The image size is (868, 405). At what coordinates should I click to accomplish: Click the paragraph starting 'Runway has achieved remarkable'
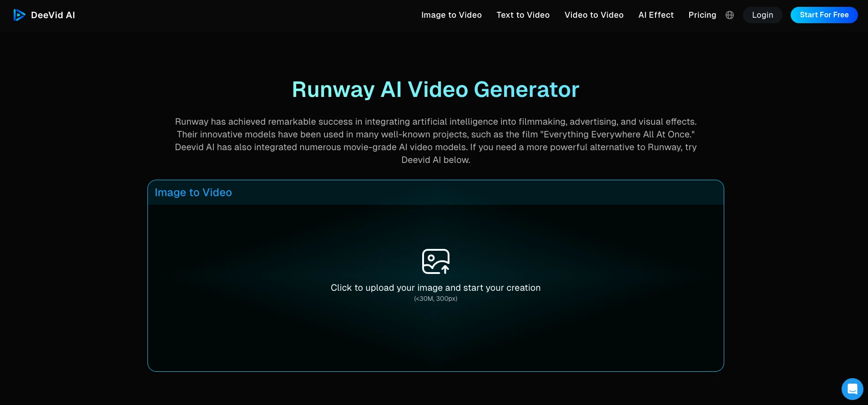click(436, 141)
